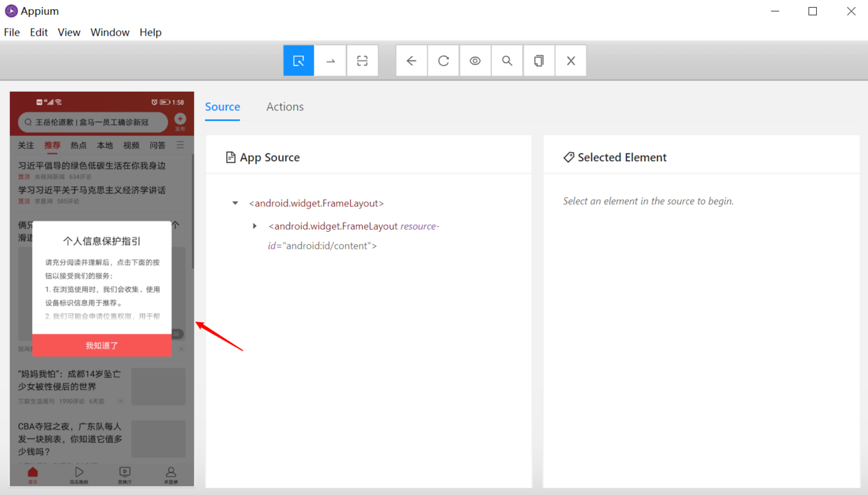Quit the session with the X button

(x=570, y=60)
